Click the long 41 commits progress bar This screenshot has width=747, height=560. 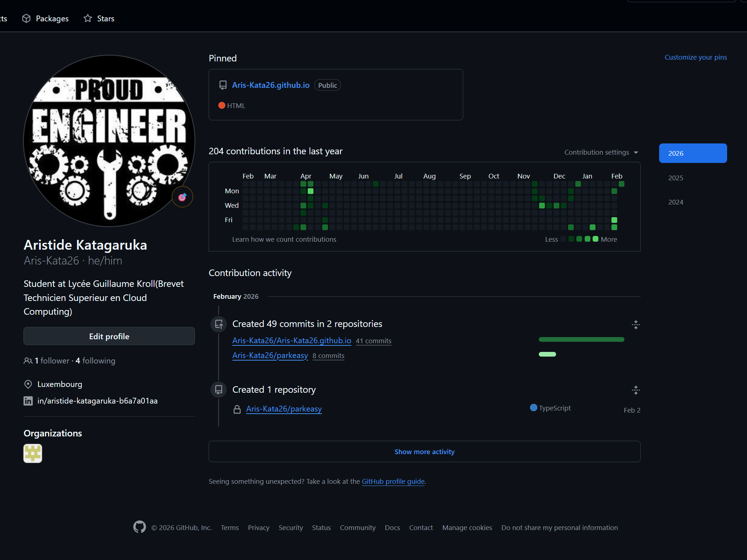click(581, 339)
